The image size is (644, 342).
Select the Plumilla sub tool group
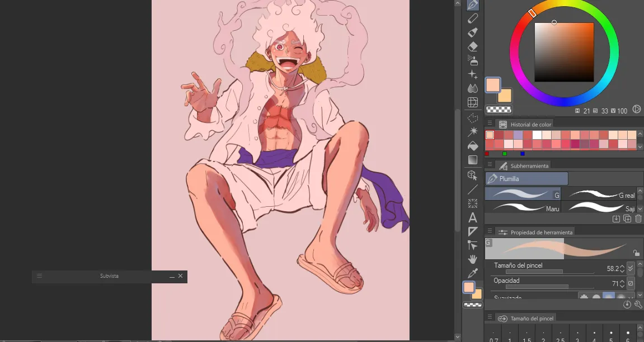pyautogui.click(x=527, y=179)
